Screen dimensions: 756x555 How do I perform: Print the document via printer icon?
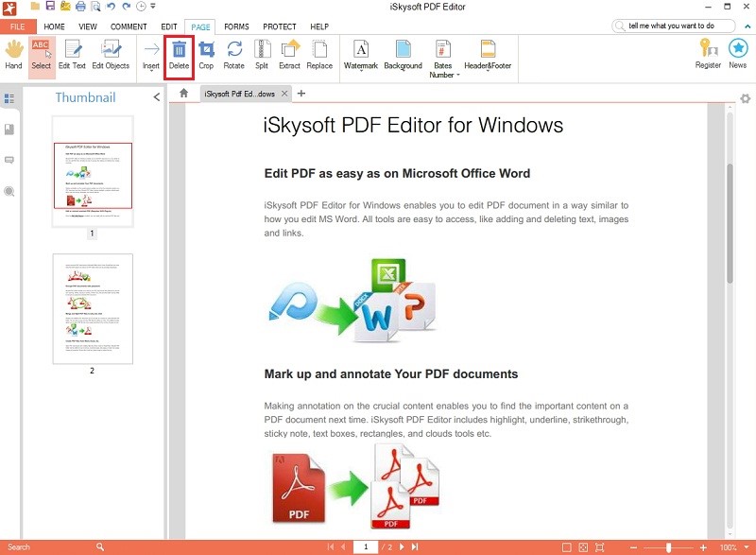pyautogui.click(x=80, y=7)
